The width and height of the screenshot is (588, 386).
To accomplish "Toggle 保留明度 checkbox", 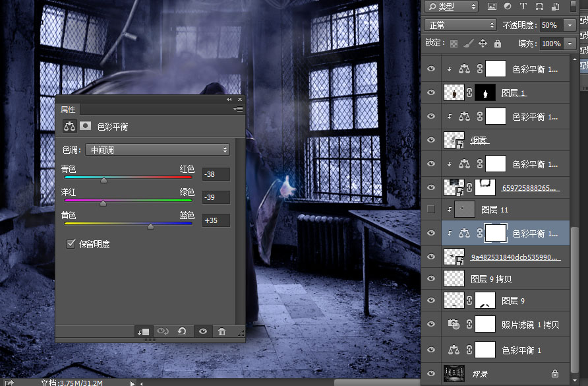I will click(71, 244).
